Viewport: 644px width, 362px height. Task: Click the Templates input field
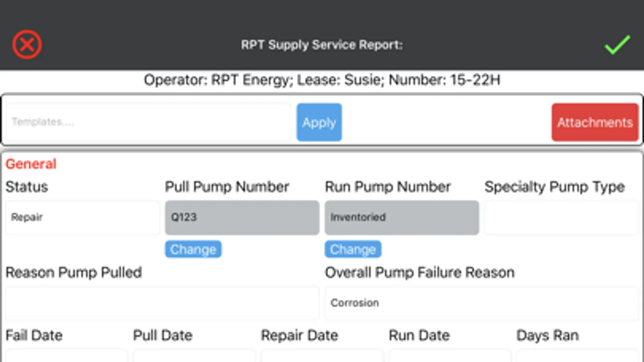(x=148, y=122)
